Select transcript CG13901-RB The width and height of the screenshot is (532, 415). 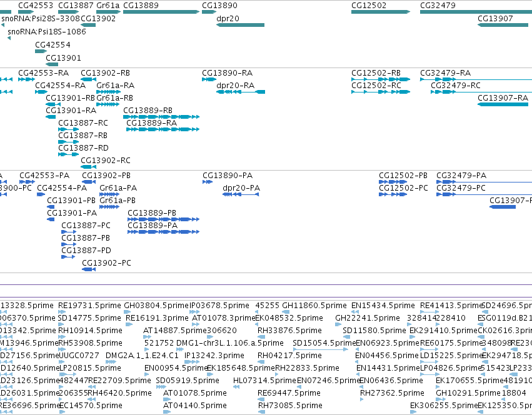[x=53, y=104]
